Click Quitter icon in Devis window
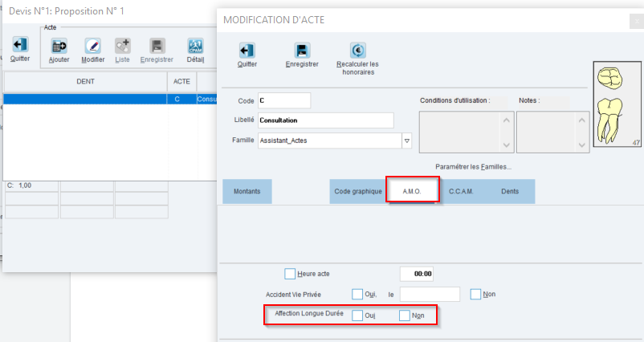The image size is (644, 342). [x=20, y=44]
